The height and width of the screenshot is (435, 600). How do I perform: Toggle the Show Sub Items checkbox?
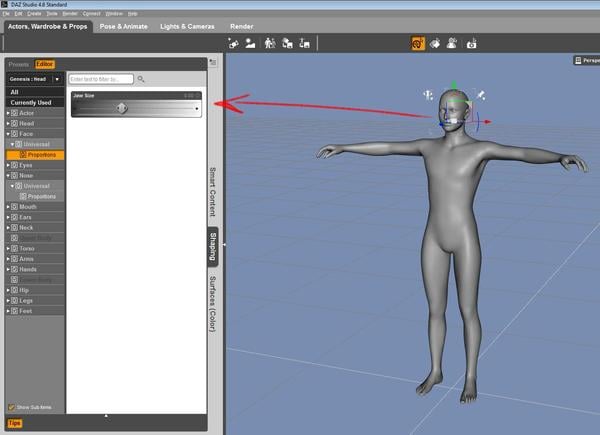11,407
